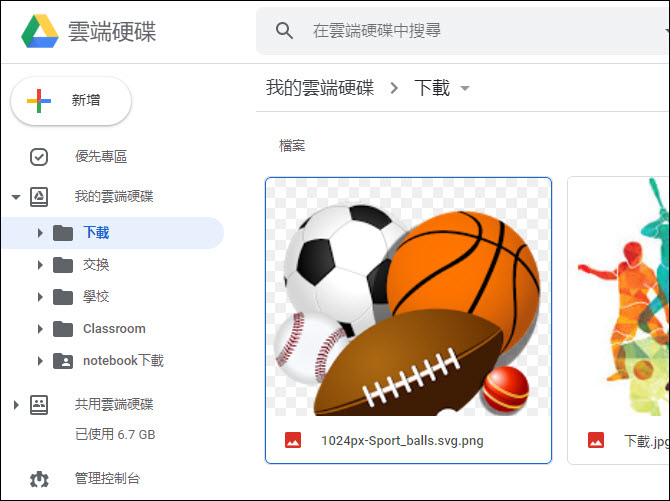670x501 pixels.
Task: Click the 交換 folder icon
Action: click(63, 265)
